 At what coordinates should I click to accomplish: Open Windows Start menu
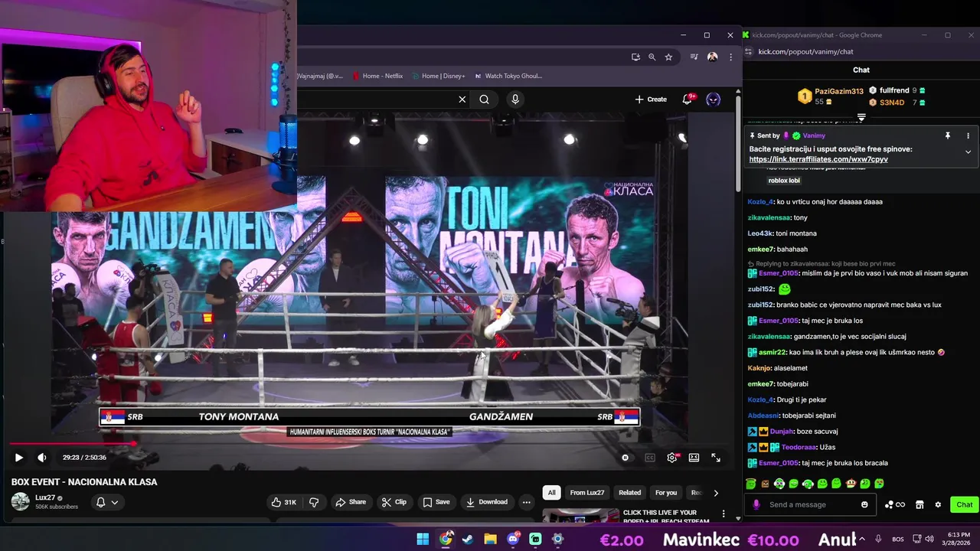click(x=423, y=539)
